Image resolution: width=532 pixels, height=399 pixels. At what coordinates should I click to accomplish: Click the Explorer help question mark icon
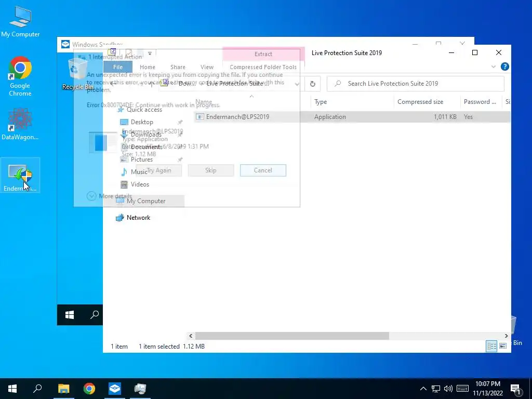505,66
